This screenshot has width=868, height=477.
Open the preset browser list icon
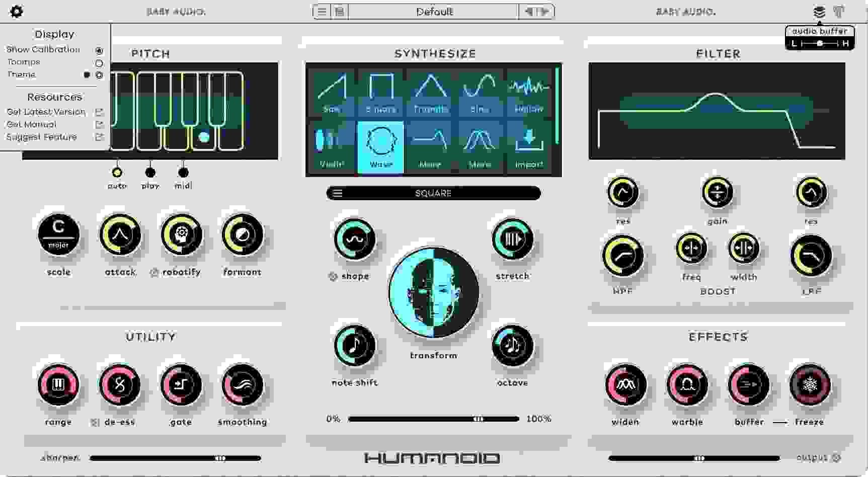coord(338,11)
